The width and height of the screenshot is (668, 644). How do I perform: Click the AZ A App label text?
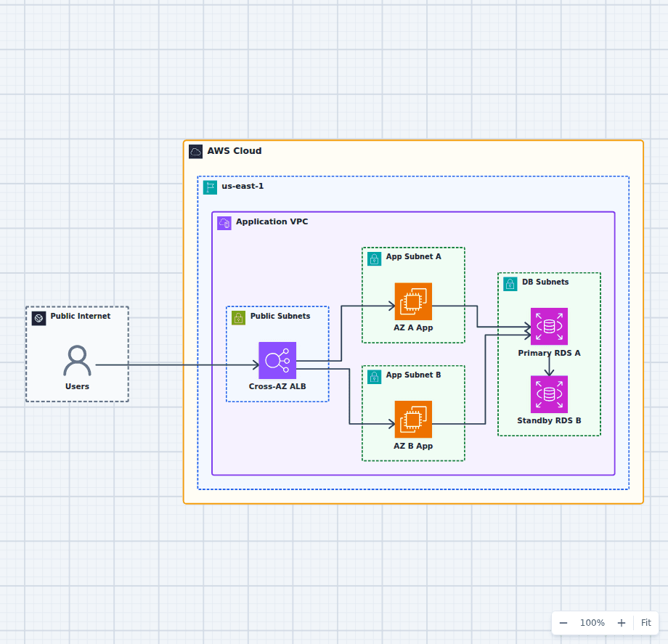click(413, 327)
